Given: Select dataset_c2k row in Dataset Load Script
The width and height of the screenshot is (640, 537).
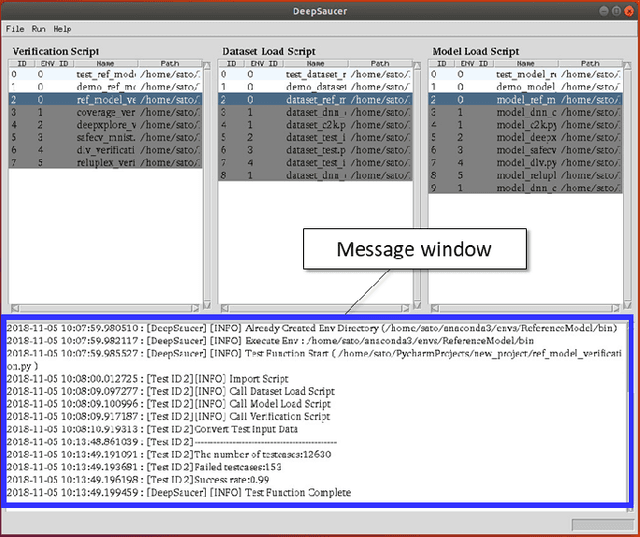Looking at the screenshot, I should click(x=315, y=125).
